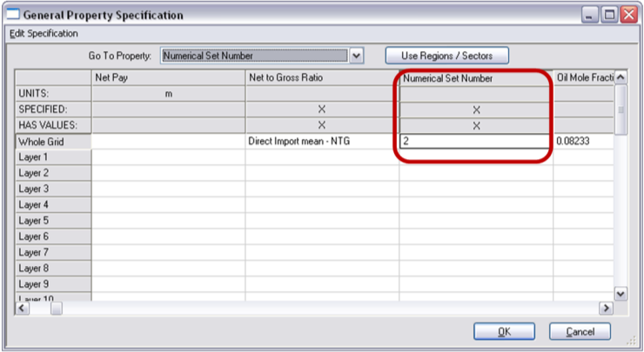This screenshot has height=352, width=644.
Task: Open the Edit Specification menu
Action: coord(44,34)
